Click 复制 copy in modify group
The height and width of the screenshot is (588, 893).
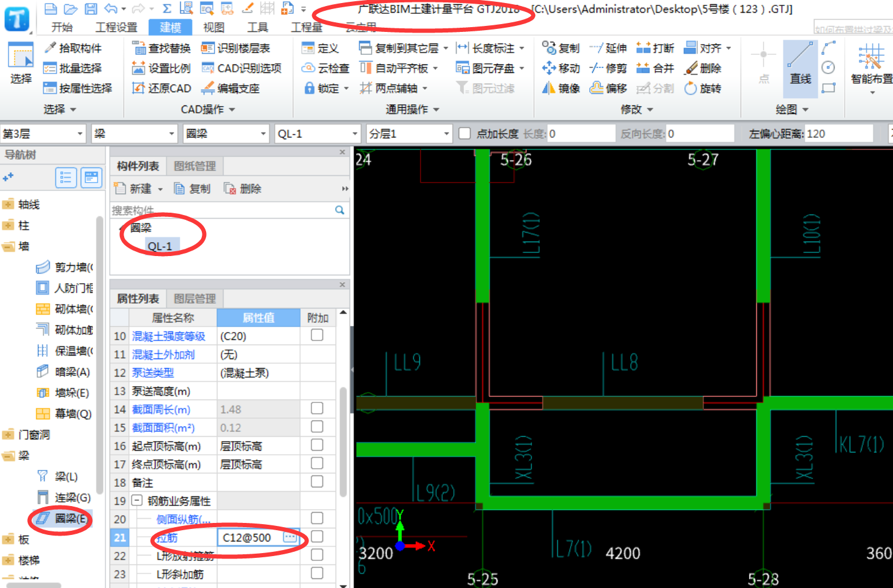[x=561, y=48]
